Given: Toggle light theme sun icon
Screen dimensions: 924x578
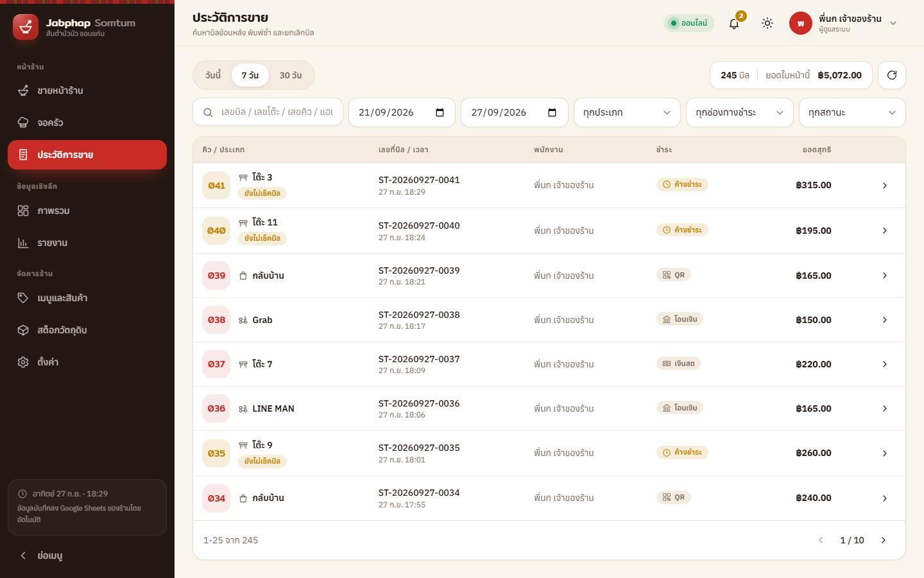Looking at the screenshot, I should coord(767,23).
